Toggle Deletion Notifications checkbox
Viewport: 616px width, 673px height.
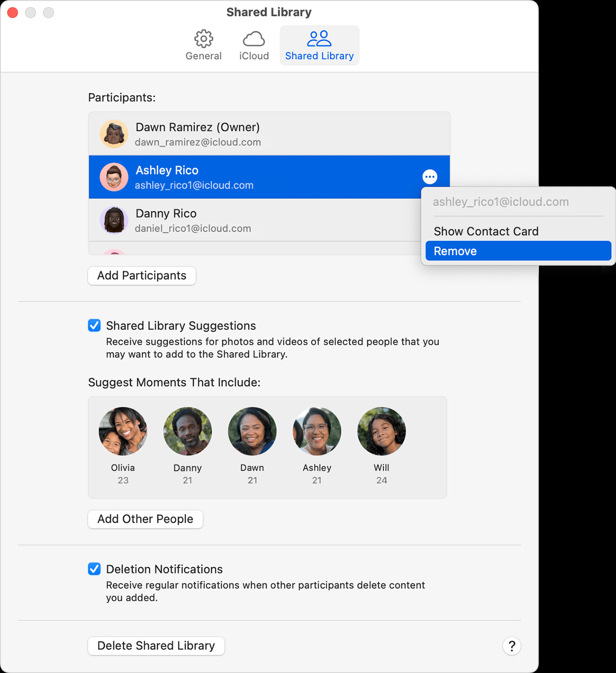(94, 569)
